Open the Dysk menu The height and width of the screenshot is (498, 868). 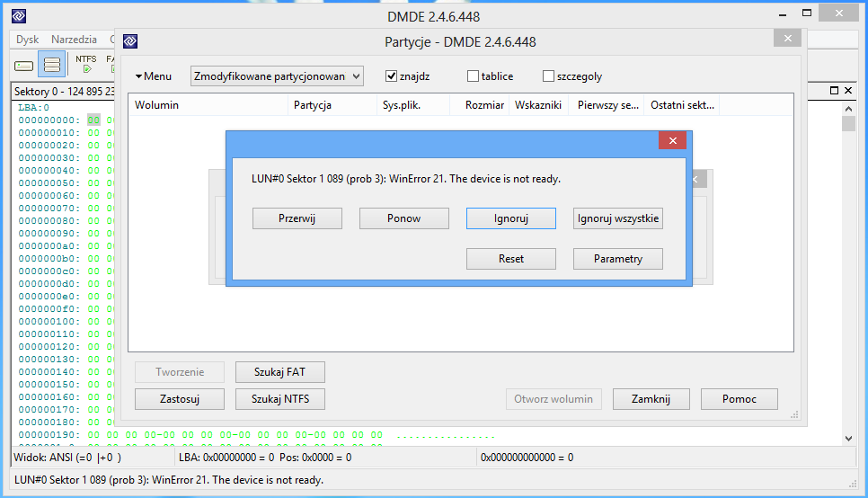27,40
